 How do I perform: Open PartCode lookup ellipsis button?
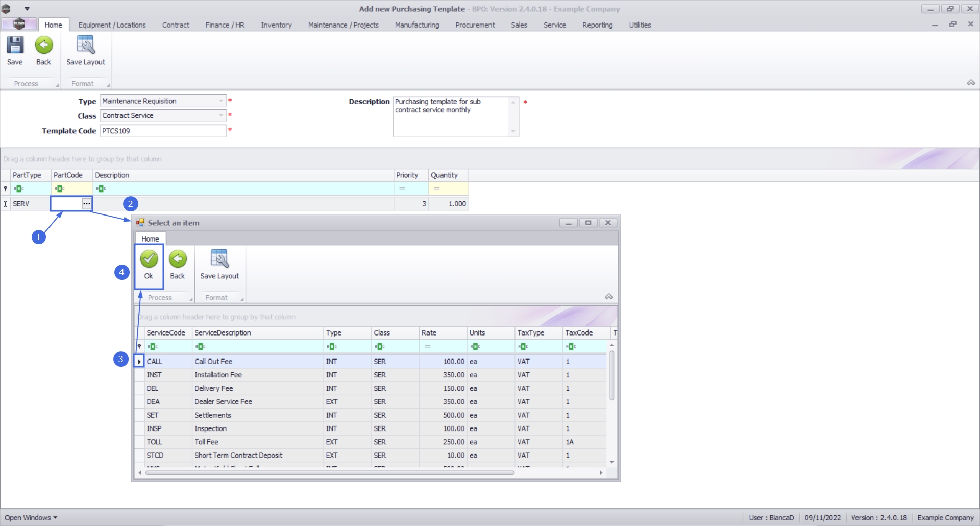(x=87, y=204)
